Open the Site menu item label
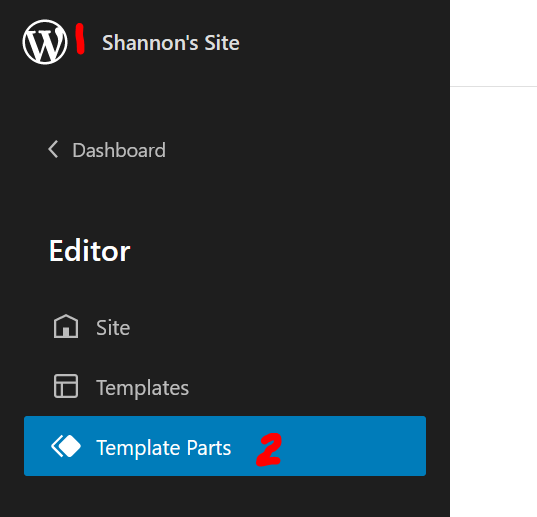This screenshot has width=537, height=517. coord(113,328)
